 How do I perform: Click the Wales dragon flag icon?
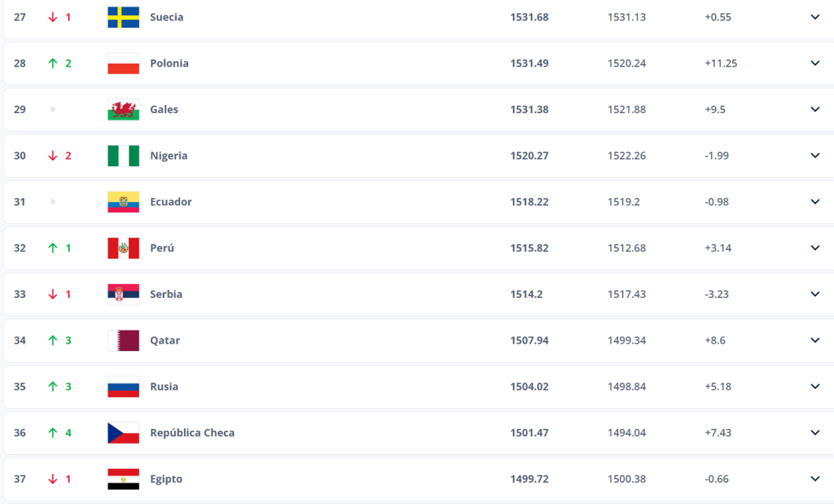point(123,110)
